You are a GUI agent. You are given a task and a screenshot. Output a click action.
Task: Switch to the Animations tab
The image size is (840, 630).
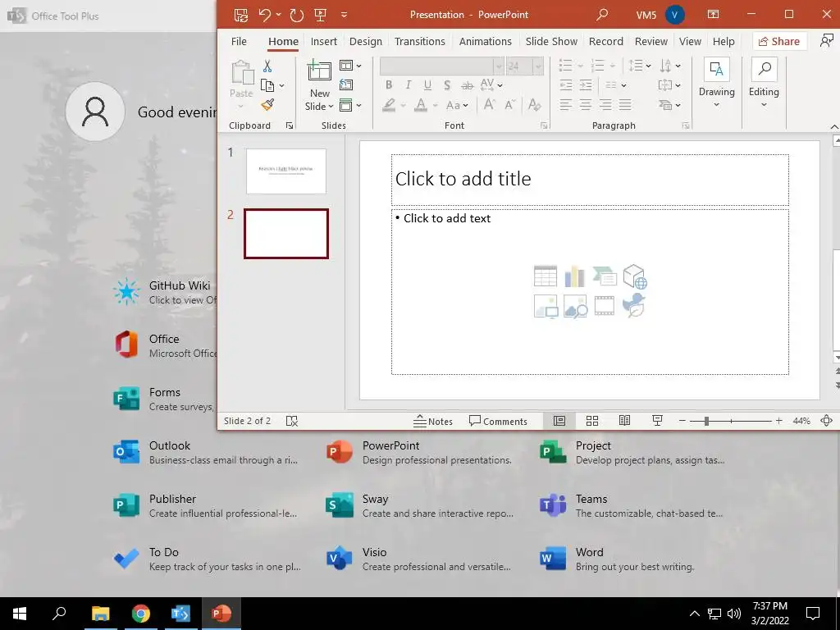click(x=486, y=41)
